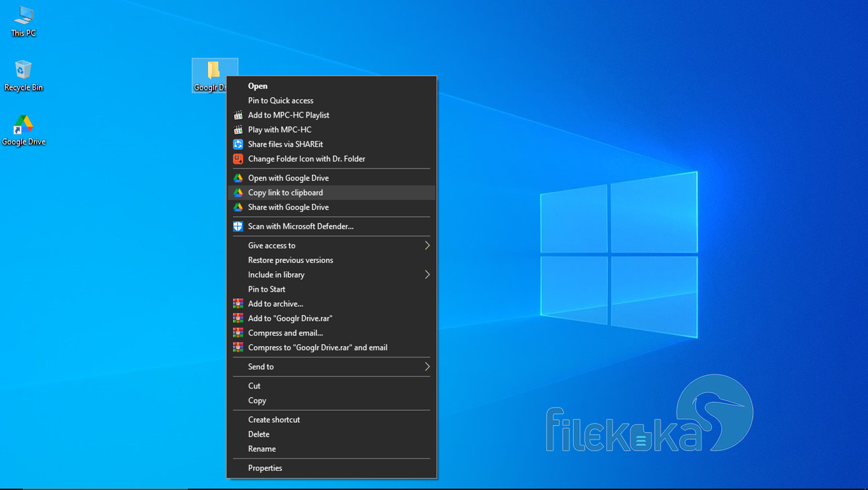The width and height of the screenshot is (868, 490).
Task: Open the This PC desktop icon
Action: [x=24, y=21]
